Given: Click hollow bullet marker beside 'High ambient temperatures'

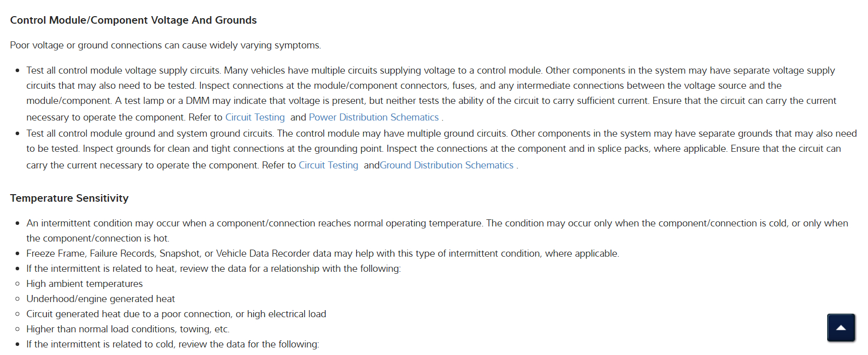Looking at the screenshot, I should (x=18, y=284).
